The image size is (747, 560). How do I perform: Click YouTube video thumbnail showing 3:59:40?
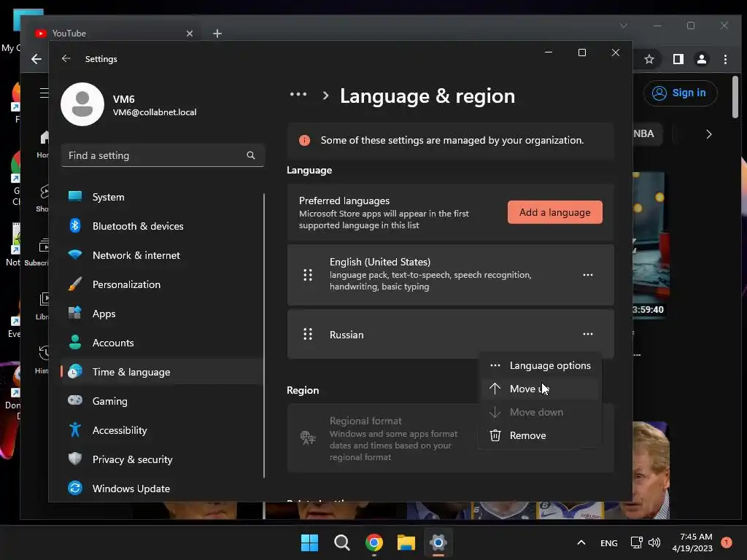click(x=651, y=245)
